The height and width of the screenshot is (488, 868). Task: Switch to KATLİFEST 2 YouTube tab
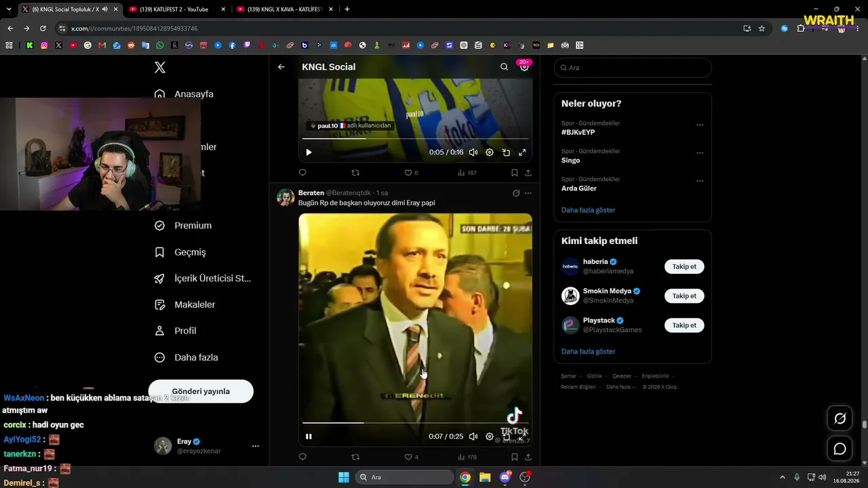pyautogui.click(x=176, y=9)
